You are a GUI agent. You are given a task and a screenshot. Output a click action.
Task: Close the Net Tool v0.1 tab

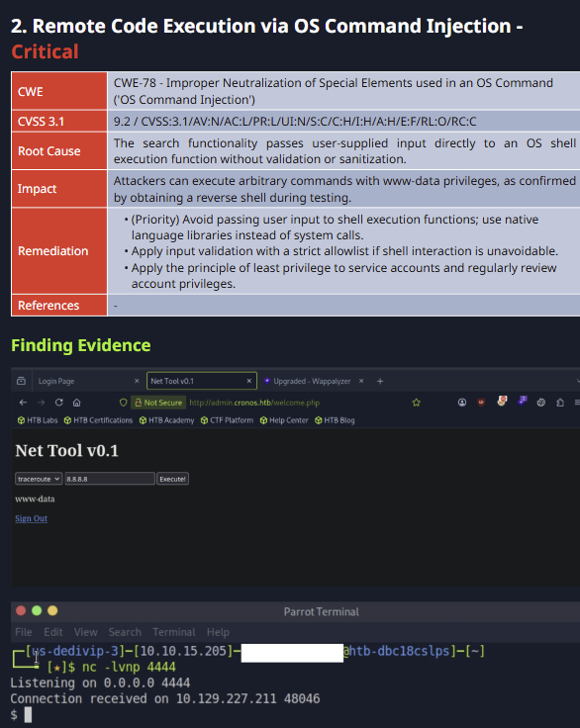click(249, 381)
